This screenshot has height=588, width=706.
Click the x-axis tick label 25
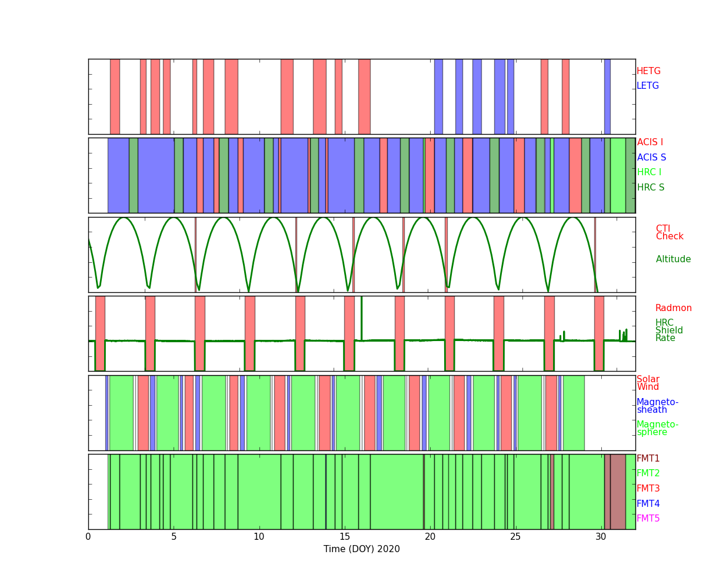(x=515, y=537)
